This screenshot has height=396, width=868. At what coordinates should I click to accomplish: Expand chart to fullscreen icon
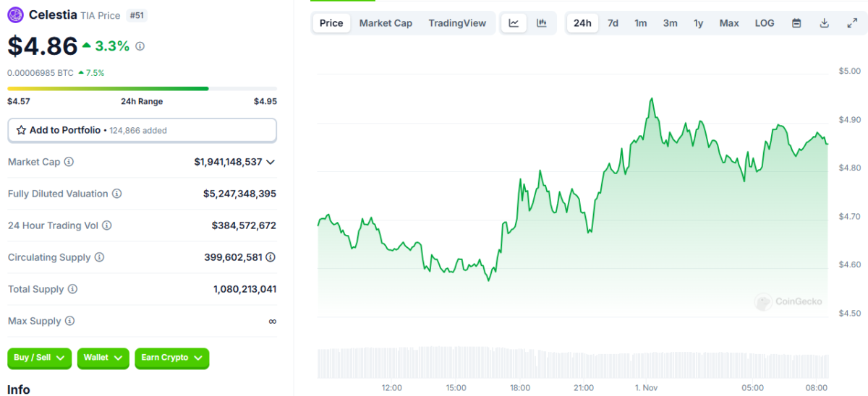coord(852,23)
